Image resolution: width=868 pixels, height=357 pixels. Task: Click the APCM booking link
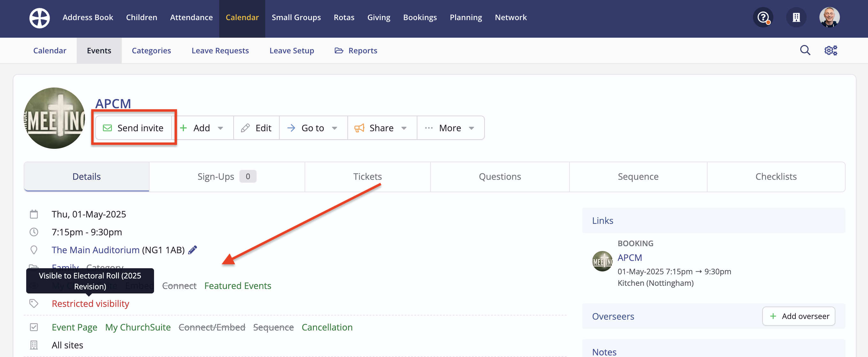(630, 258)
